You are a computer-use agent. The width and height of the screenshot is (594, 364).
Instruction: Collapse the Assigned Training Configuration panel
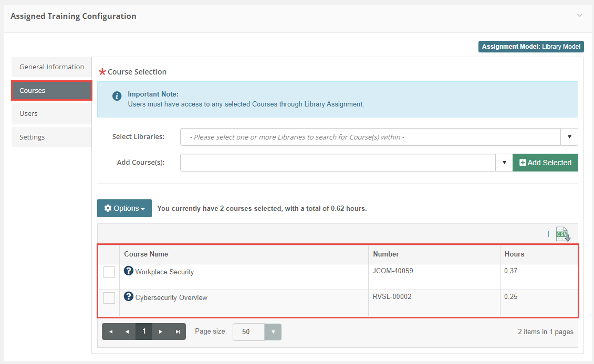pos(579,16)
